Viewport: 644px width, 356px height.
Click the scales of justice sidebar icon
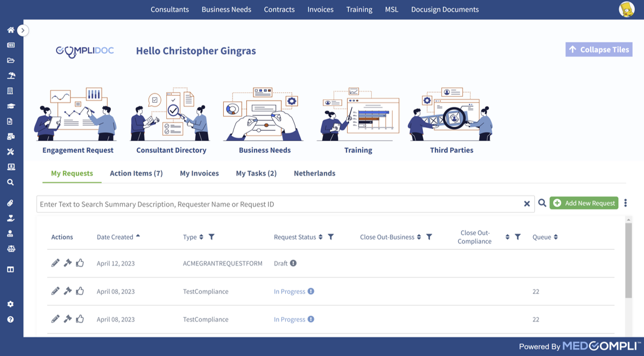(x=10, y=249)
